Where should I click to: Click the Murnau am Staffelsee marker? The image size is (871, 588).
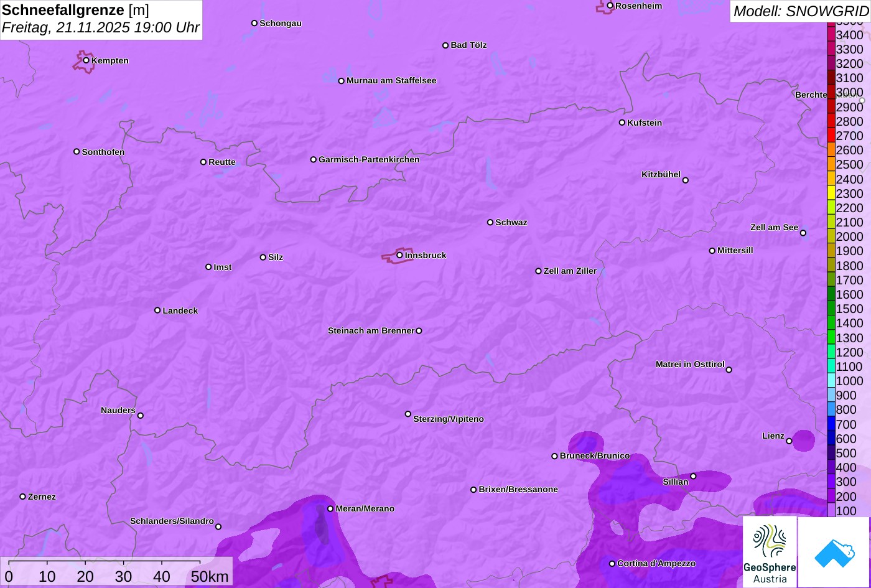pos(342,81)
